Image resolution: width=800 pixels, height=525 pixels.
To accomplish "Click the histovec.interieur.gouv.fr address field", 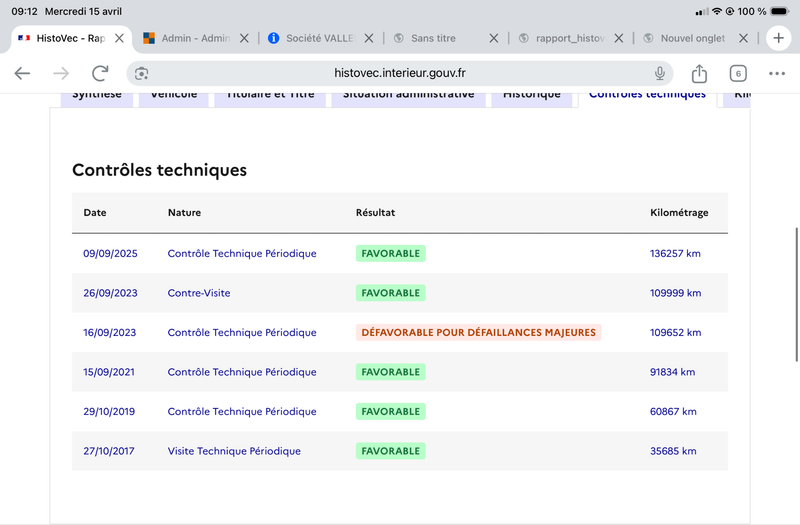I will pyautogui.click(x=399, y=73).
